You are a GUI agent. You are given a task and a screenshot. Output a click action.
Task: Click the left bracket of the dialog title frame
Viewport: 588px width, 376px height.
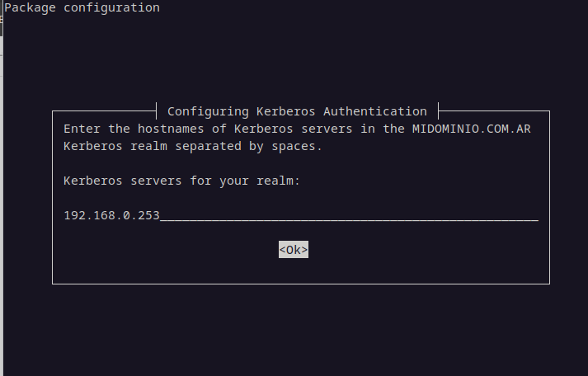click(156, 110)
